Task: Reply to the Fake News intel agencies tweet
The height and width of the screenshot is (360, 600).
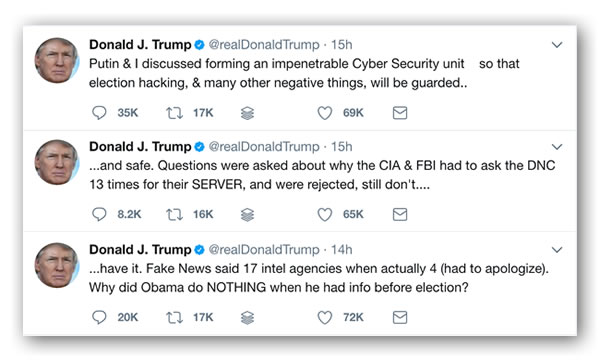Action: 99,317
